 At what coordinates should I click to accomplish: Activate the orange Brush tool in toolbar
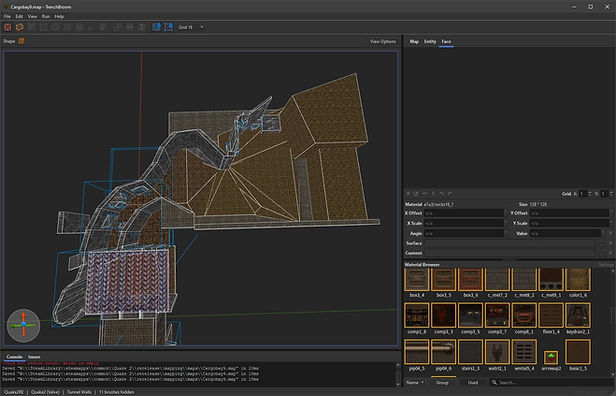[7, 27]
